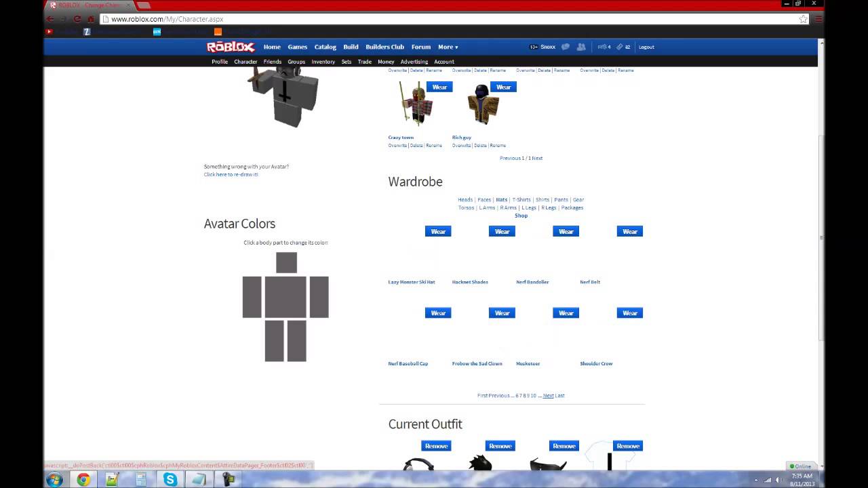Open the calculator taskbar icon
The width and height of the screenshot is (868, 488).
click(141, 479)
